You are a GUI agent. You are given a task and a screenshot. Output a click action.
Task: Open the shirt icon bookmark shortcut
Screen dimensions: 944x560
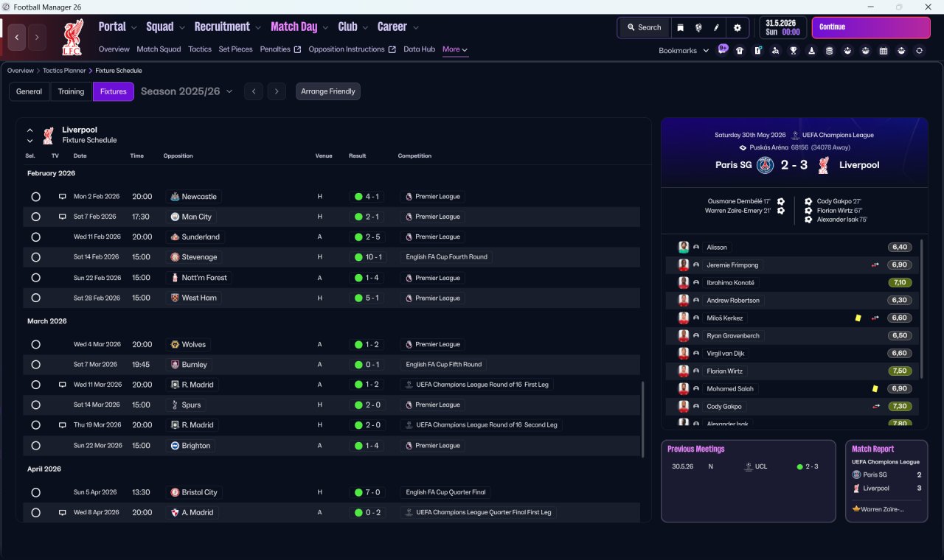pos(740,50)
